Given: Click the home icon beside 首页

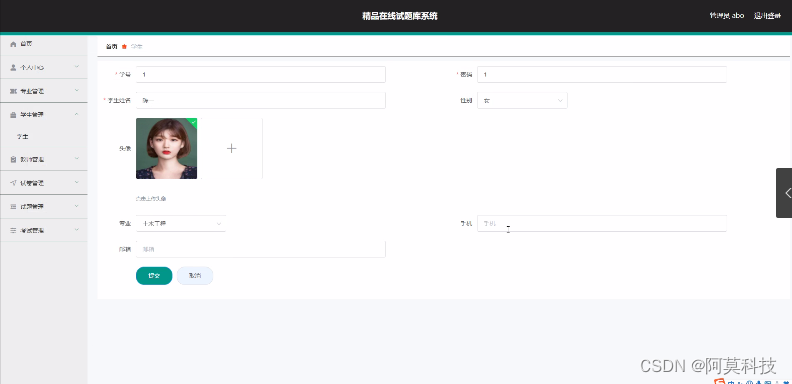Looking at the screenshot, I should point(14,44).
